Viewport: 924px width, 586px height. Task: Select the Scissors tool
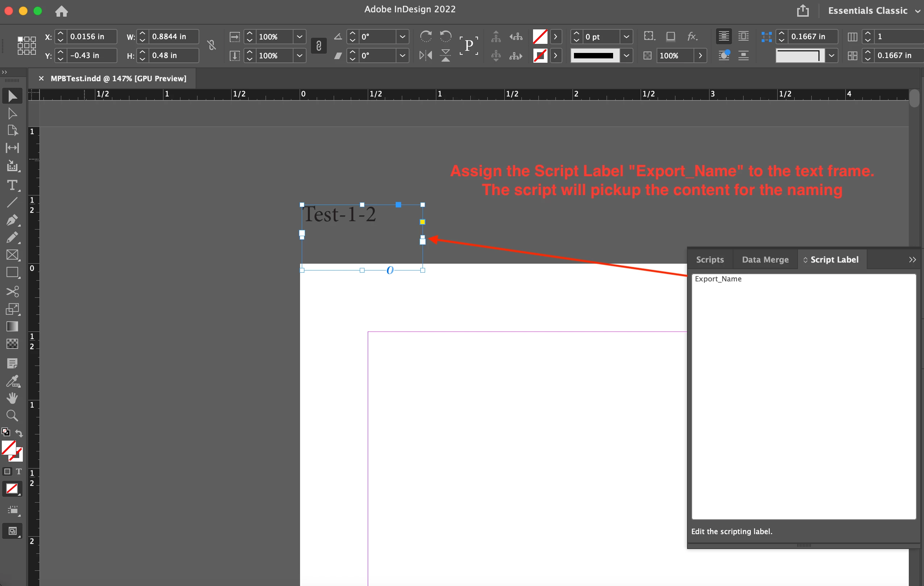point(12,292)
